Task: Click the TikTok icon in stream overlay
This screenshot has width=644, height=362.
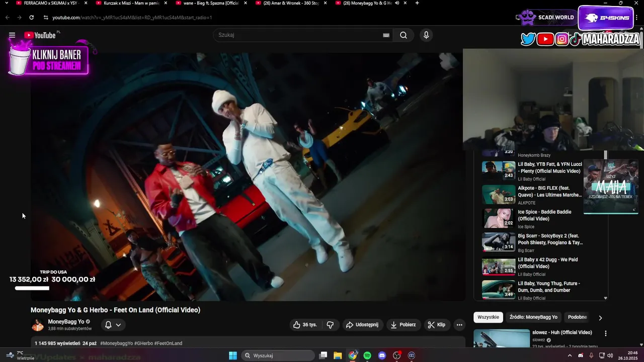Action: [575, 39]
